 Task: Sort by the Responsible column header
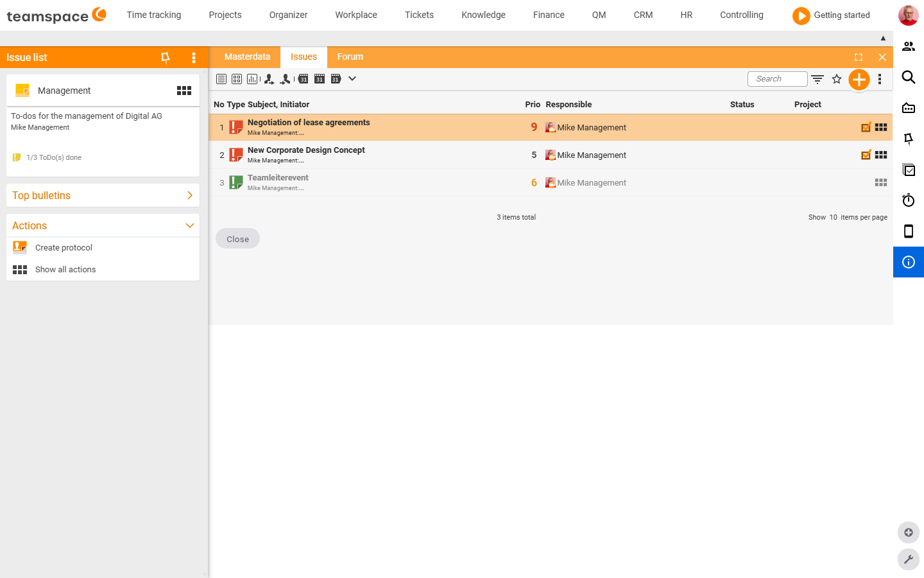tap(569, 105)
